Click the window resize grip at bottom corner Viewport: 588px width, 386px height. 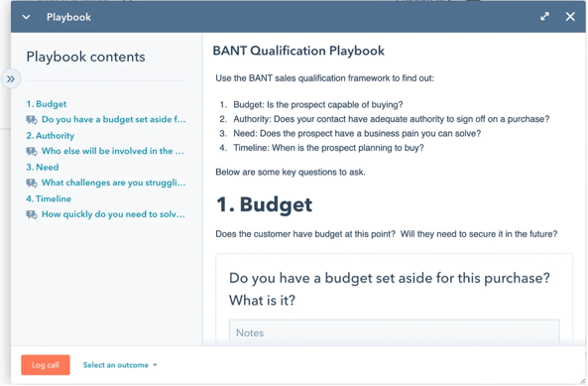coord(582,380)
